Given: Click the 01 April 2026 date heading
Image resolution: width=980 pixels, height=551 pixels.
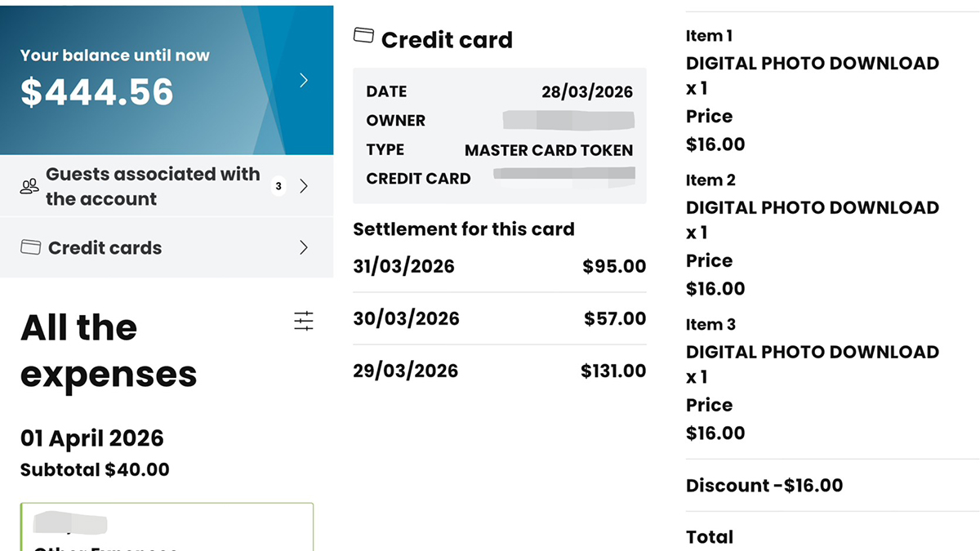Looking at the screenshot, I should coord(92,438).
